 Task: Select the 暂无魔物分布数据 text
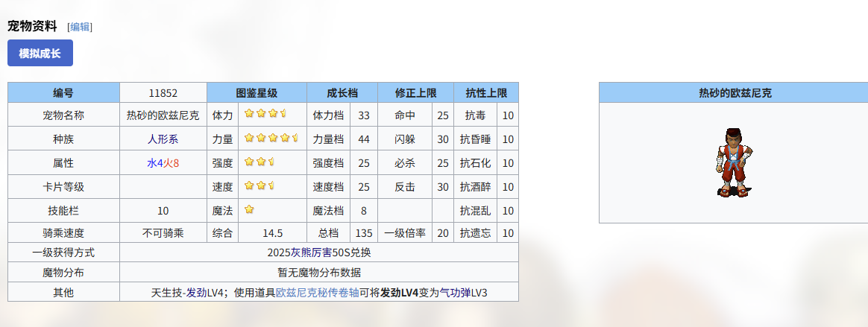tap(319, 273)
